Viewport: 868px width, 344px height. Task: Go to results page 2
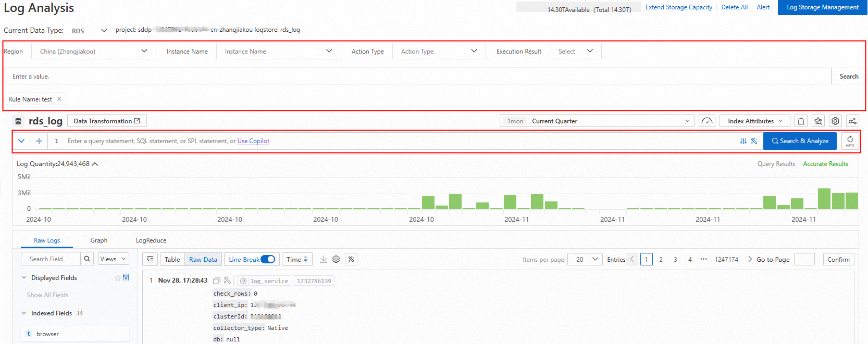[x=661, y=259]
